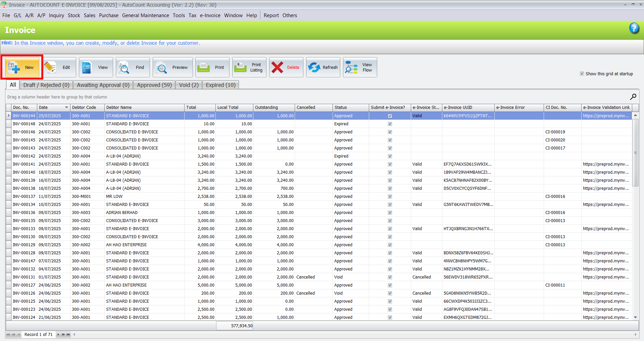Open Preview for the selected invoice
This screenshot has width=644, height=341.
coord(161,68)
